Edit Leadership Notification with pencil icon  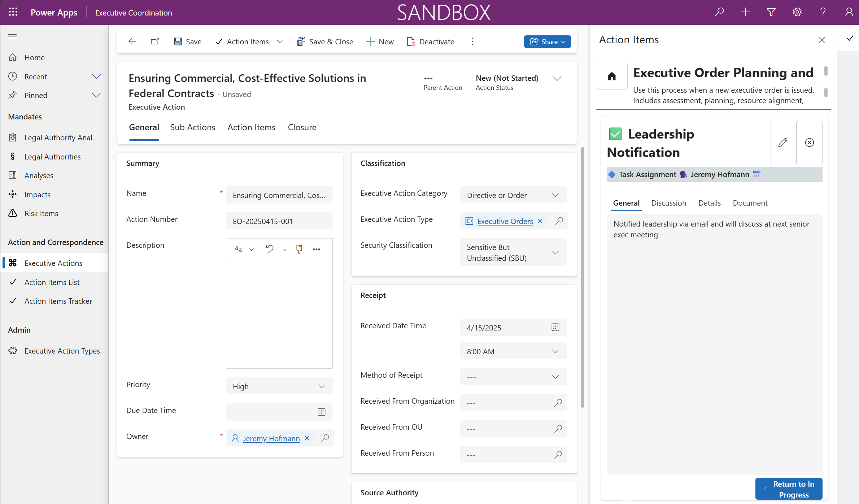point(783,143)
